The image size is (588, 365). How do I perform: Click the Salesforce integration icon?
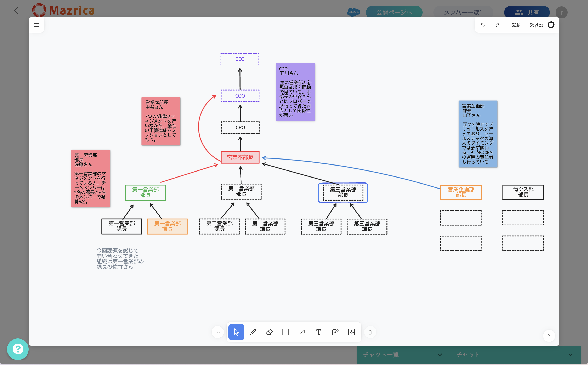[x=354, y=11]
